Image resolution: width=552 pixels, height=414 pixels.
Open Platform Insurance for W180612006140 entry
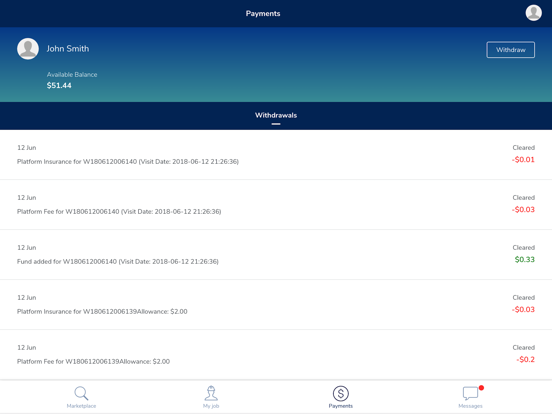[x=276, y=155]
